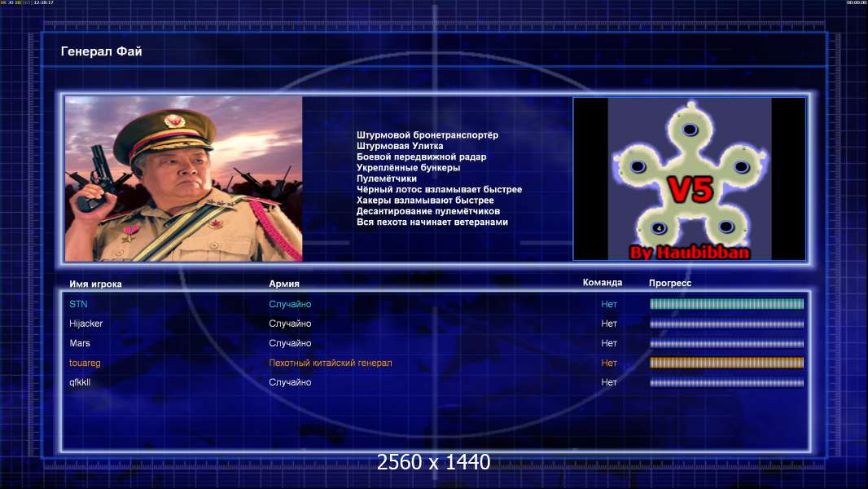868x489 pixels.
Task: Click touareg's orange loading progress bar
Action: pos(727,363)
